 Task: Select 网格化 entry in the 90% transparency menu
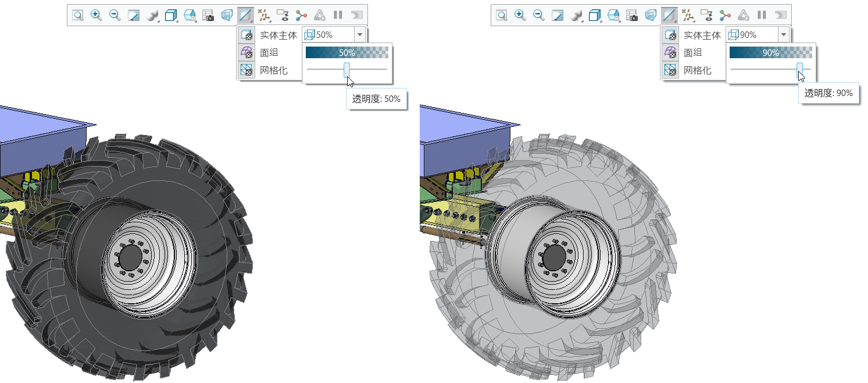(x=697, y=70)
